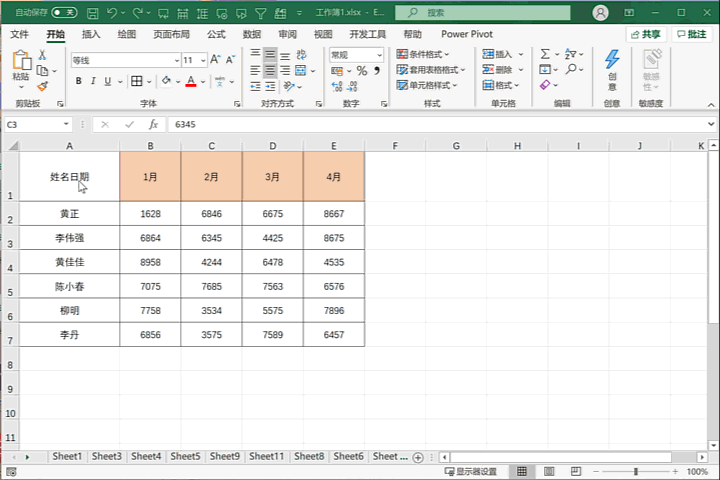Screen dimensions: 720x480
Task: Open the Conditional Formatting dropdown
Action: (423, 54)
